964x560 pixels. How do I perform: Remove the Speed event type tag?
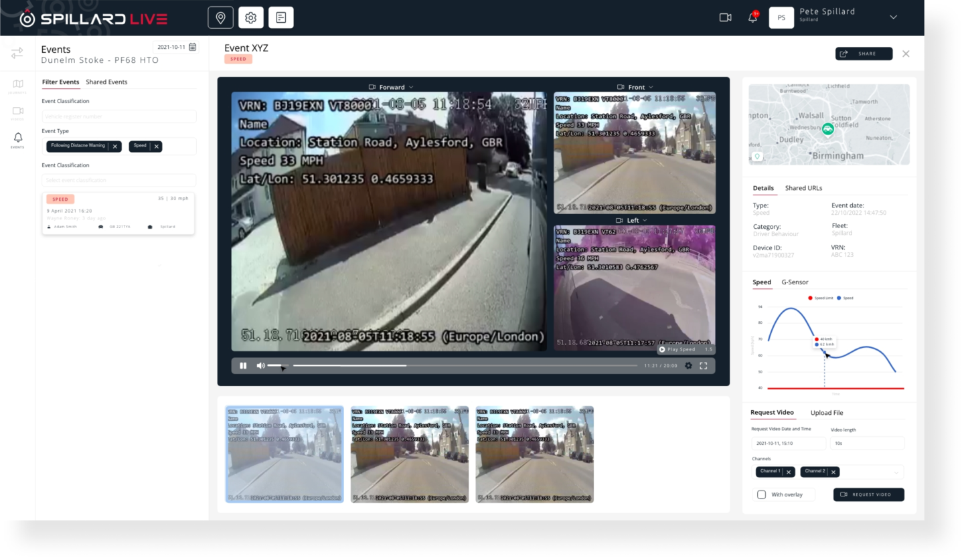(x=157, y=147)
